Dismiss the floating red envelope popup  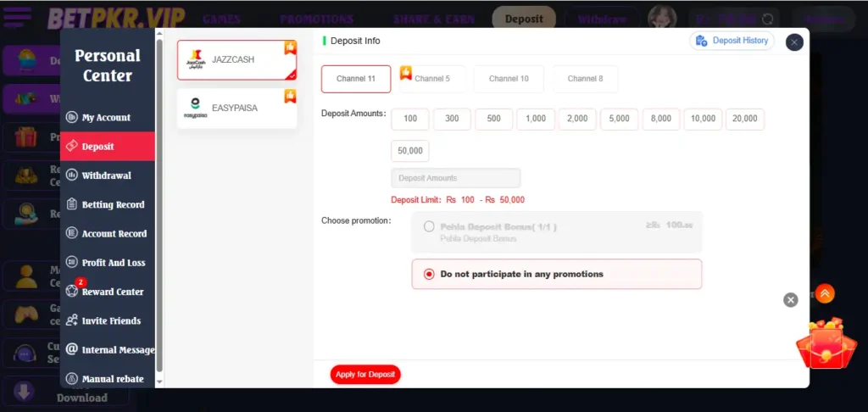click(791, 300)
